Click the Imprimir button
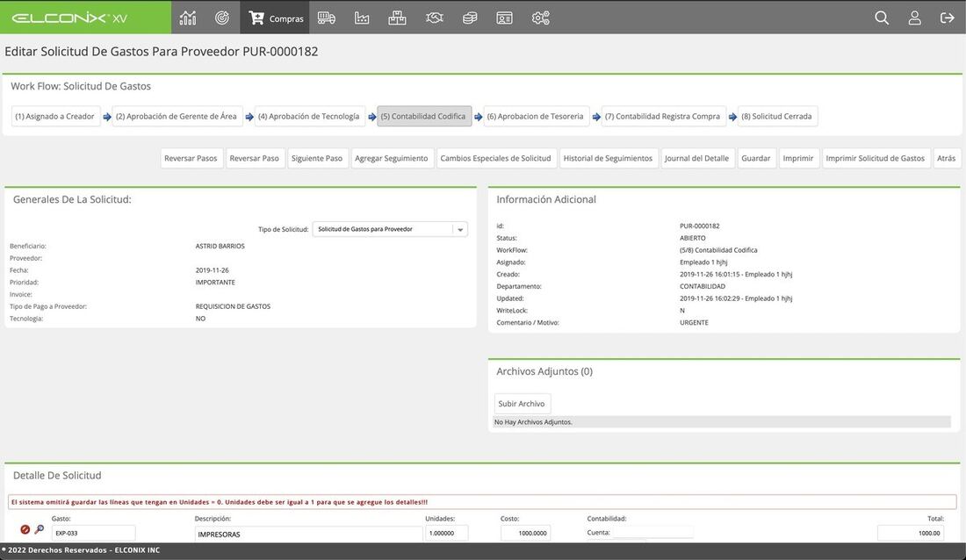966x560 pixels. [x=798, y=158]
